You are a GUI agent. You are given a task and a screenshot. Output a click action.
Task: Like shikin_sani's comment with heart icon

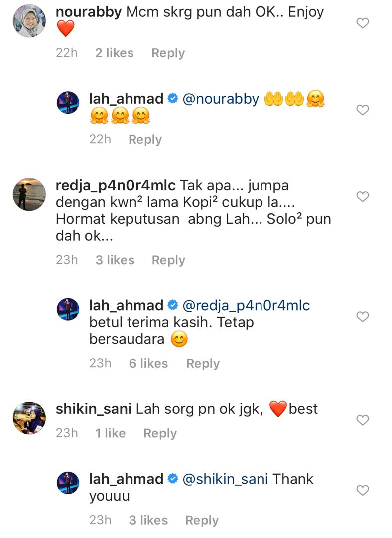pyautogui.click(x=363, y=420)
